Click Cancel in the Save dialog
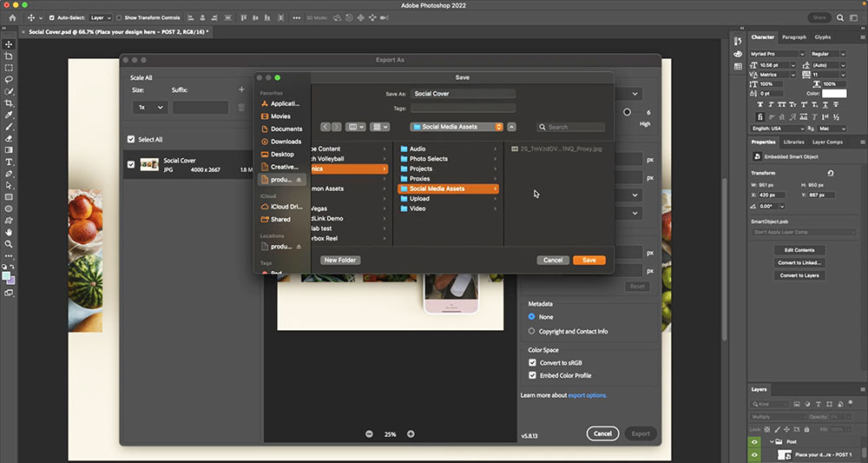The image size is (868, 463). coord(553,261)
